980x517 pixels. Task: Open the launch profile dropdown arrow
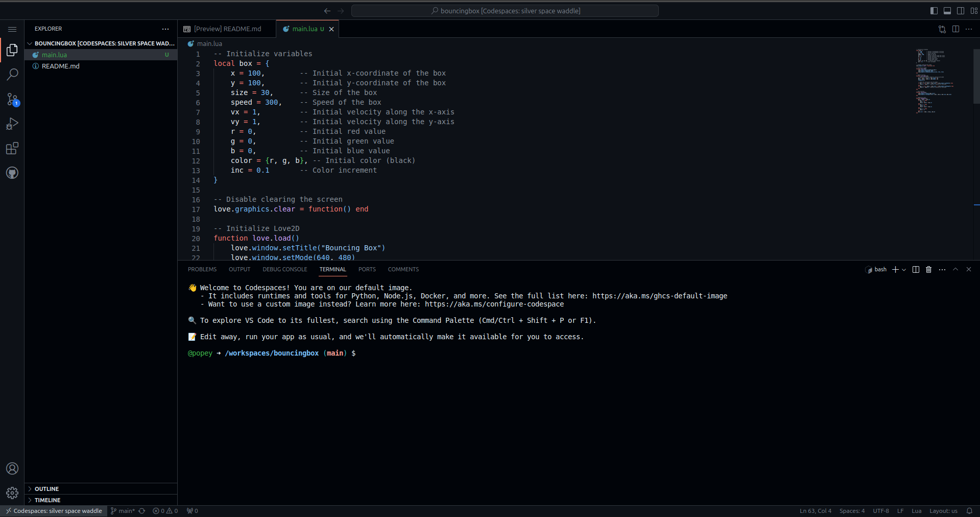click(x=904, y=269)
